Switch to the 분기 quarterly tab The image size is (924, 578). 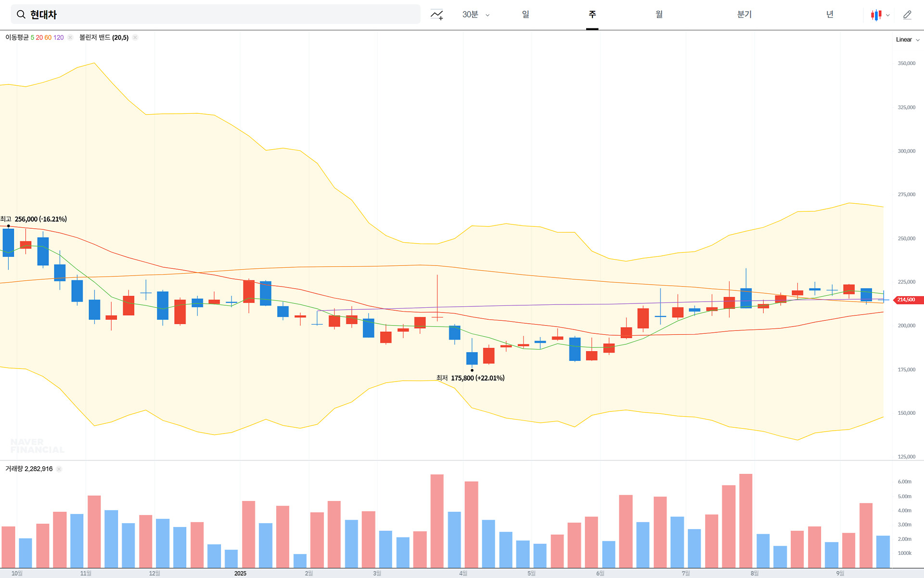click(x=744, y=14)
